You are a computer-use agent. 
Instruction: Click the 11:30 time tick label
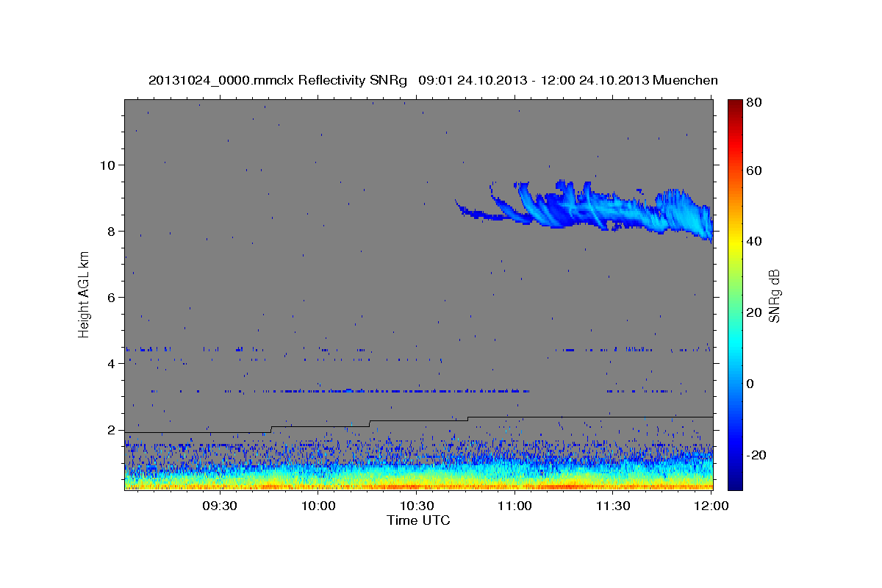tap(613, 506)
